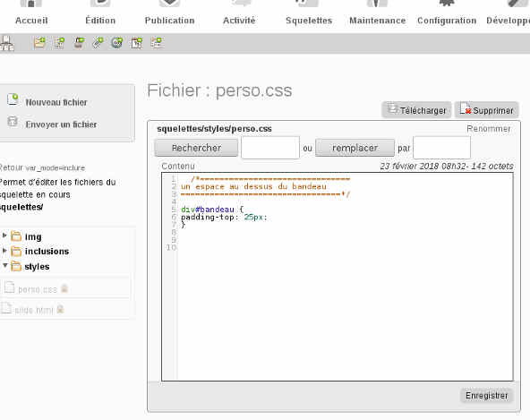Image resolution: width=530 pixels, height=420 pixels.
Task: Click the new article quick-create icon
Action: 59,43
